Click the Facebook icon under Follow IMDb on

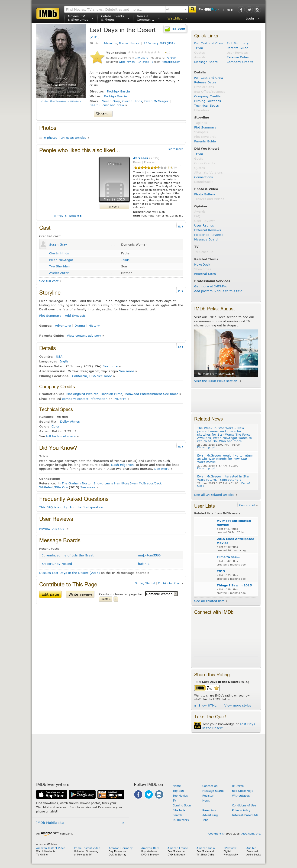138,795
